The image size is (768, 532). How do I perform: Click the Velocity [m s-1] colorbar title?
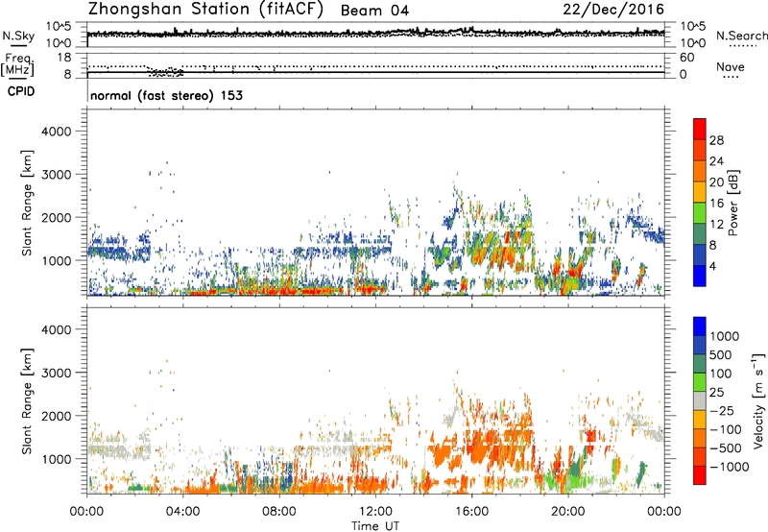pos(758,400)
